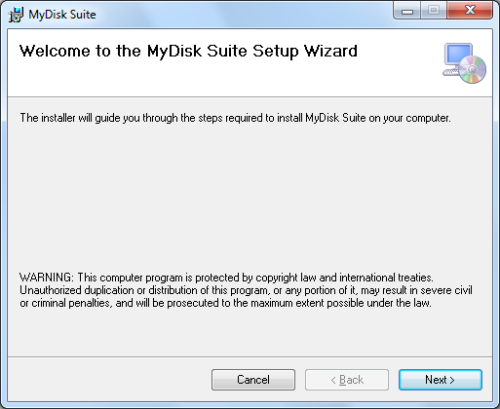
Task: Click the MyDisk Suite installer title bar icon
Action: [16, 15]
